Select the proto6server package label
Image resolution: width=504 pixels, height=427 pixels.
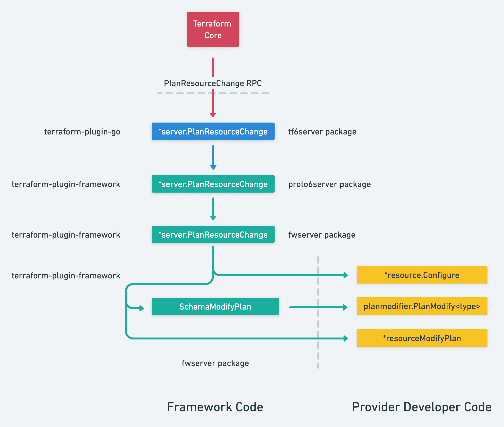(330, 184)
